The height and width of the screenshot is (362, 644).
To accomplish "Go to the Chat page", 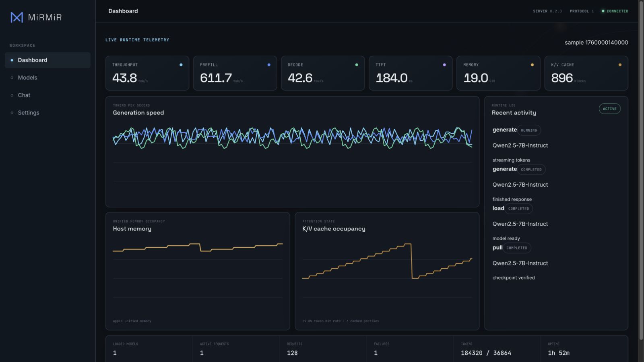I will [x=47, y=95].
